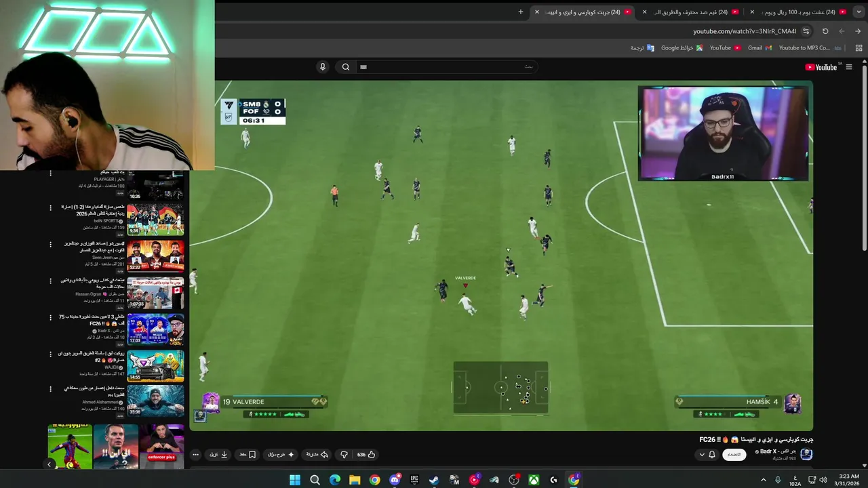Viewport: 868px width, 488px height.
Task: Open Hassan Ogran video thumbnail 1:07:35
Action: coord(155,293)
